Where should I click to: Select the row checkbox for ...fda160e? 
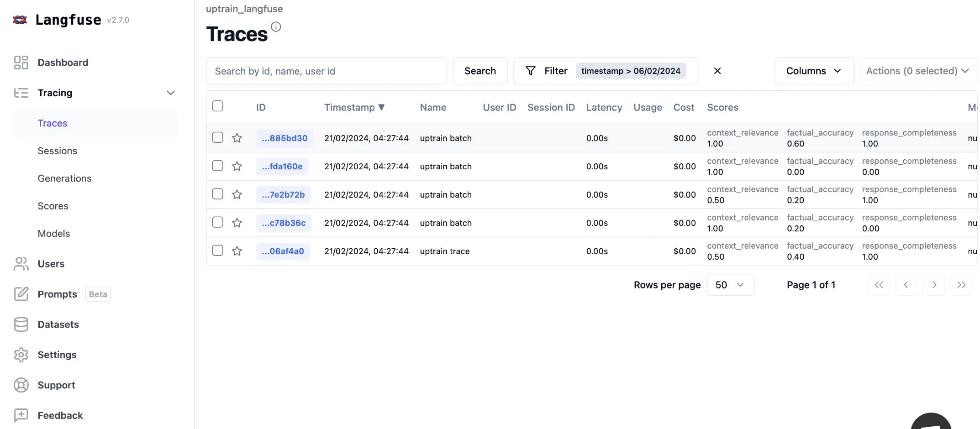click(x=218, y=166)
